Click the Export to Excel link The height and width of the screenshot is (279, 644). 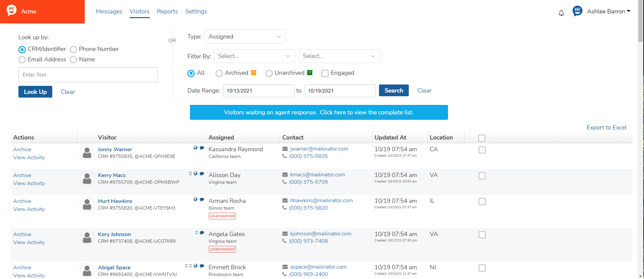(606, 127)
